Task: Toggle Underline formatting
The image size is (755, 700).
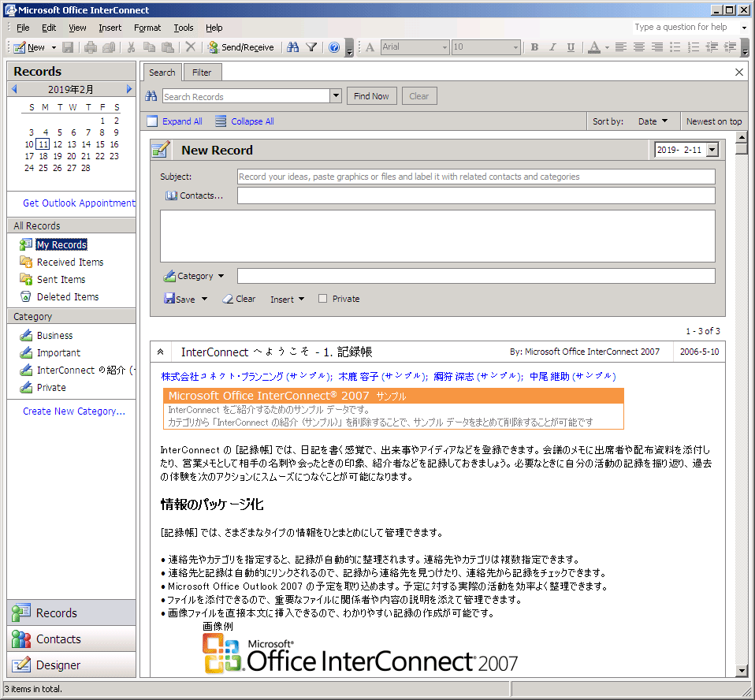Action: (571, 47)
